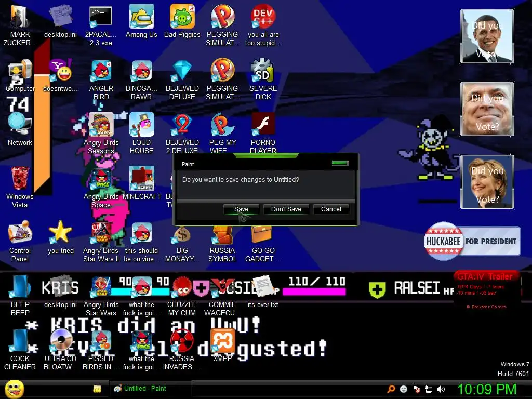Click the smiley Start button
Screen dimensions: 532x399
point(14,389)
